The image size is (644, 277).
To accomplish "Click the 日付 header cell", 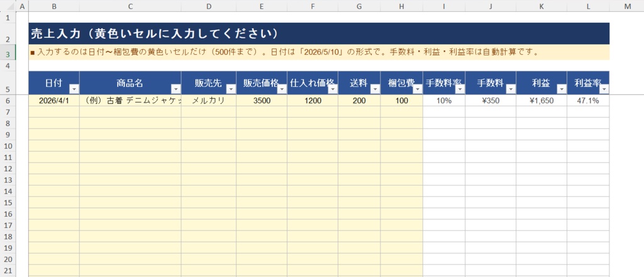I will click(54, 83).
